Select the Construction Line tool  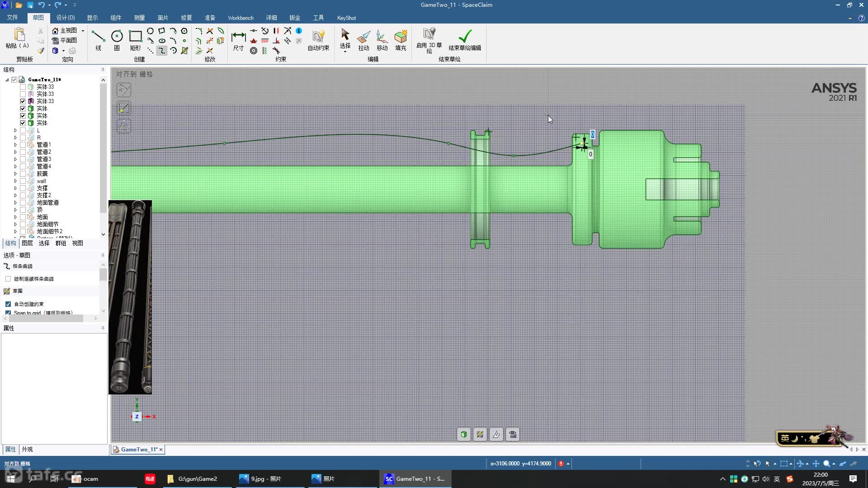point(151,51)
